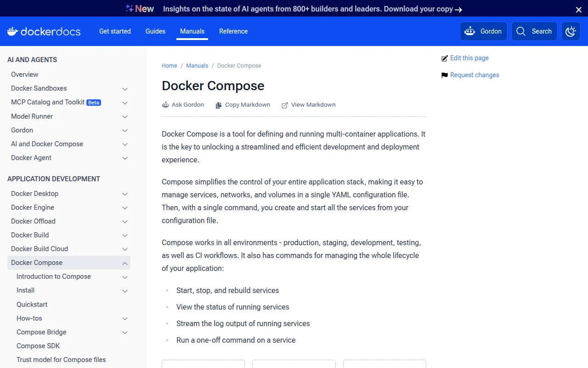Screen dimensions: 588x368
Task: Open the Get started tab
Action: 115,31
